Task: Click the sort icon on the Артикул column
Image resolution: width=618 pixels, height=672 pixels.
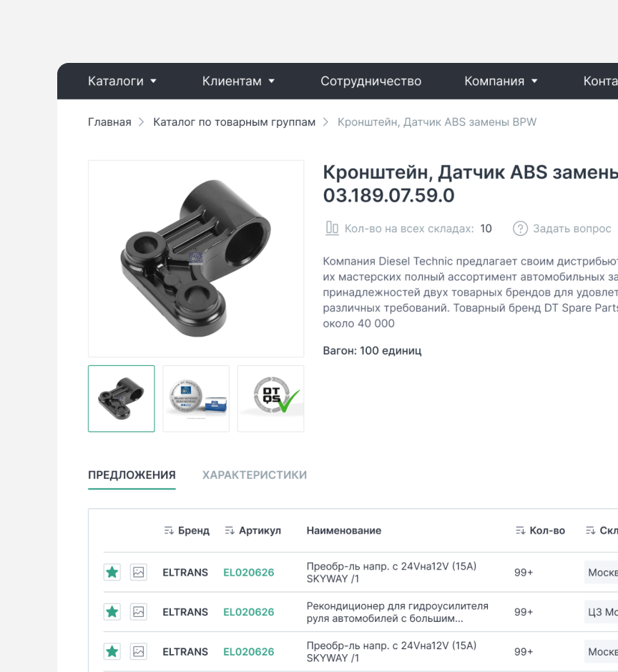Action: coord(230,530)
